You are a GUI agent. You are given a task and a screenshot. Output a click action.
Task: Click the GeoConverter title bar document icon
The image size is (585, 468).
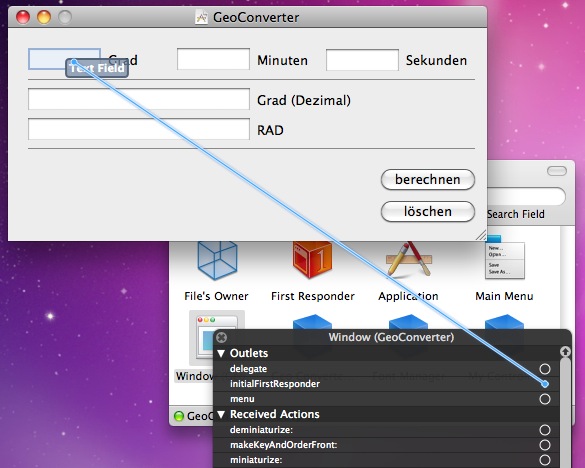point(201,17)
